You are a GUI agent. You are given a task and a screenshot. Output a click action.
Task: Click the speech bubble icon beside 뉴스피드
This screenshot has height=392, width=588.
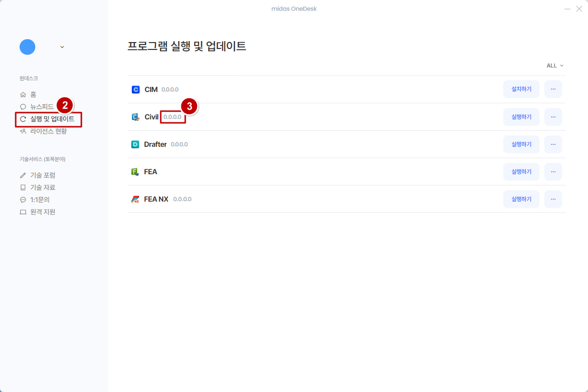point(23,107)
